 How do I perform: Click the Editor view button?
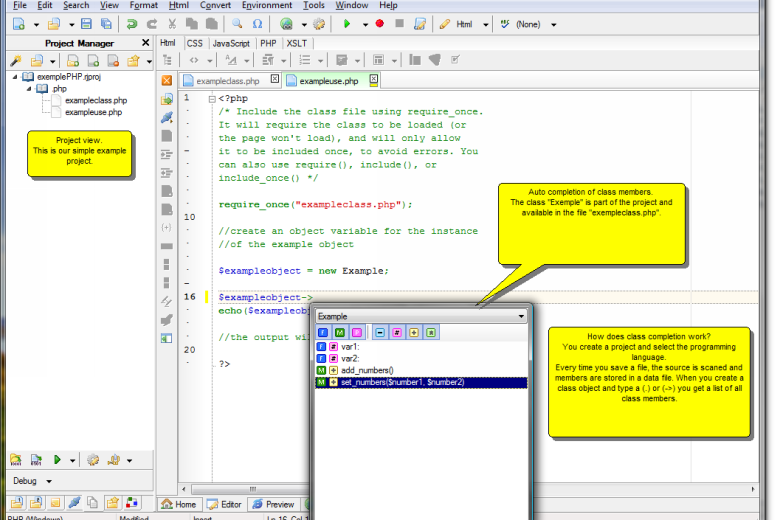click(224, 504)
